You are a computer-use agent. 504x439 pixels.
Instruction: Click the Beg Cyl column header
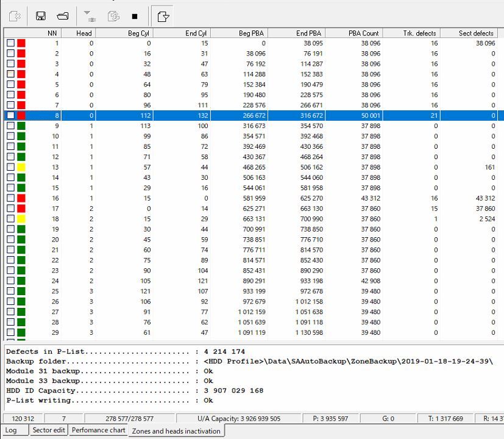[138, 33]
